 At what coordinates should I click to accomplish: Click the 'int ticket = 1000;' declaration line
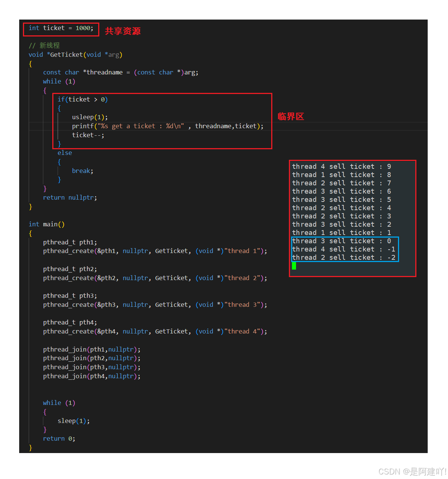click(61, 28)
